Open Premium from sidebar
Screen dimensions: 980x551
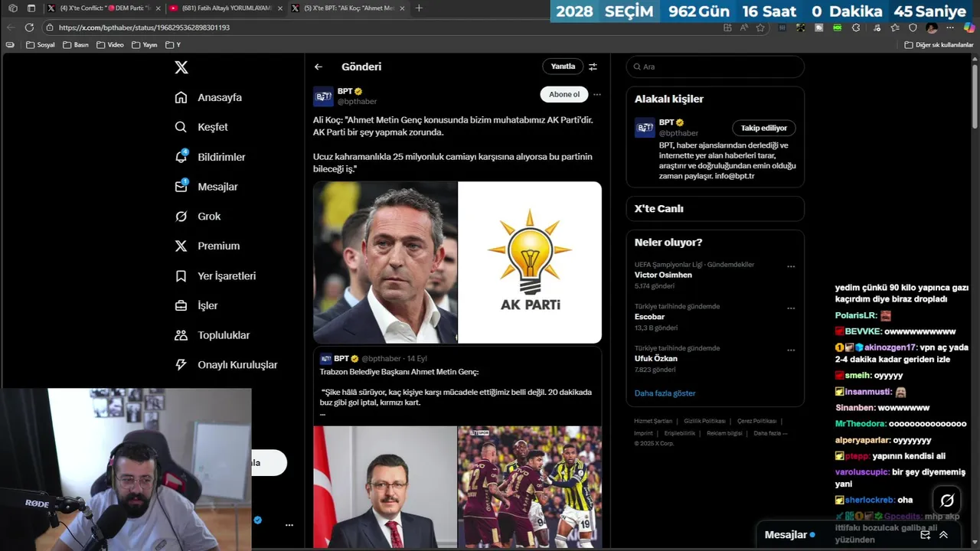click(x=207, y=246)
